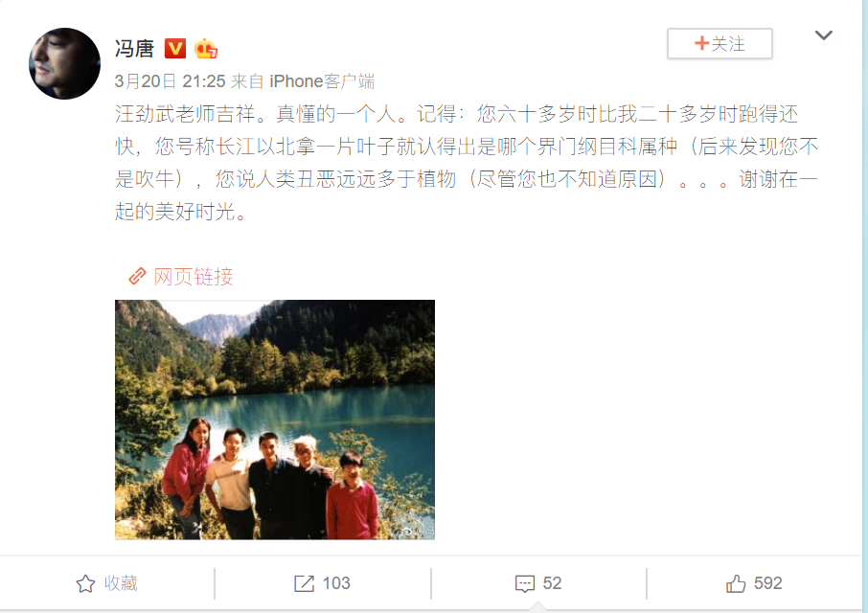
Task: Click the link chain icon beside 网页链接
Action: click(137, 276)
